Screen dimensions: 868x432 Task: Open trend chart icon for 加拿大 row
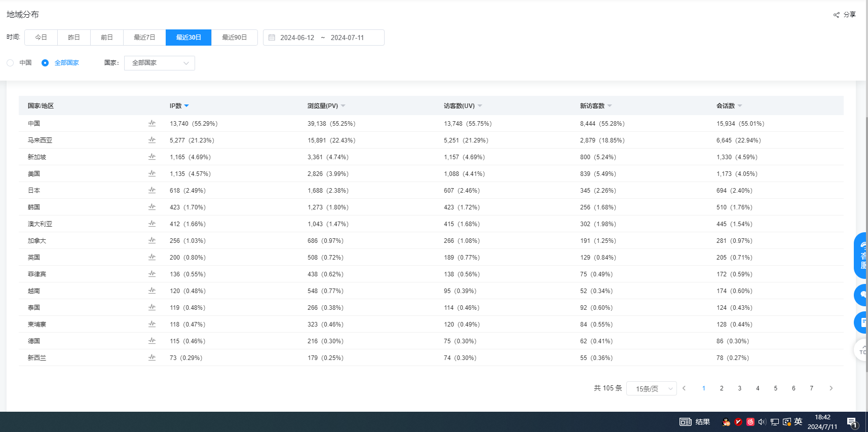(152, 240)
